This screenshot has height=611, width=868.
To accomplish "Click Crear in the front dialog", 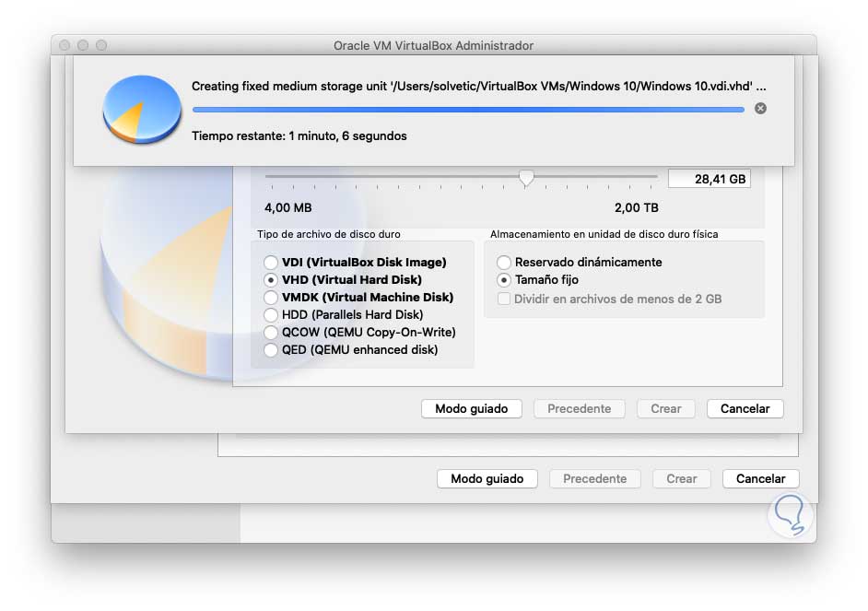I will click(x=666, y=409).
